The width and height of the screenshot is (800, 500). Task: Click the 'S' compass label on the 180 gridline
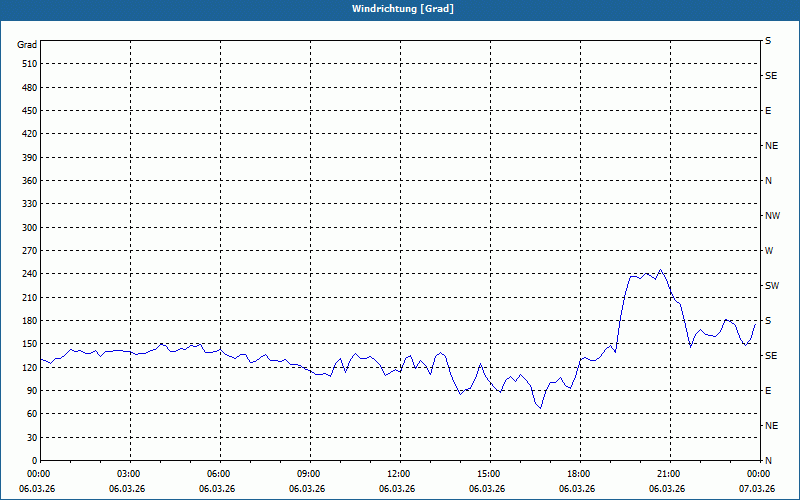coord(768,321)
